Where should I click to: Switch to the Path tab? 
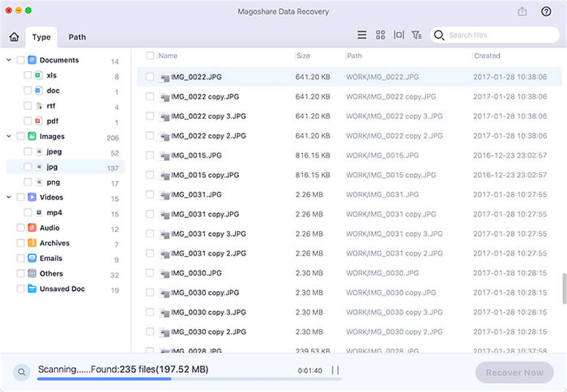point(77,37)
